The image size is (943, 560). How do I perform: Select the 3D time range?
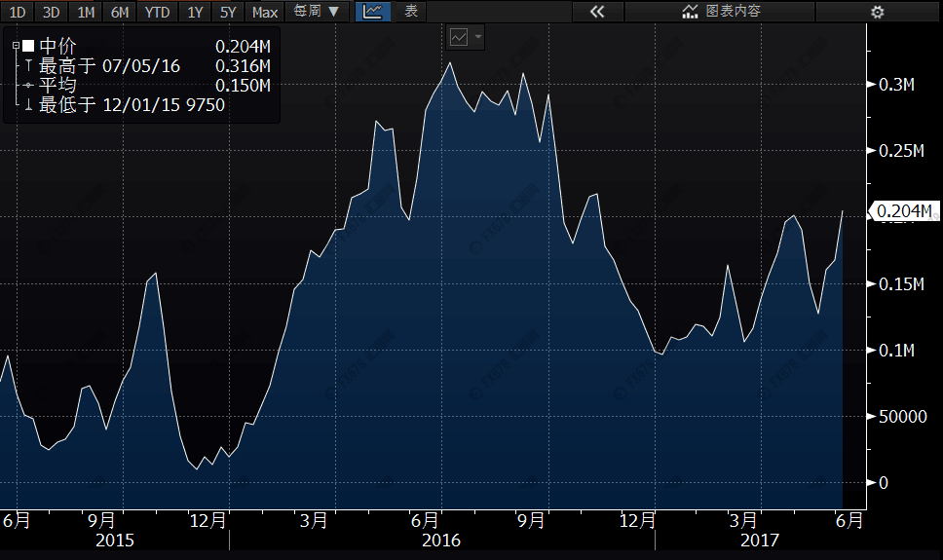coord(51,12)
